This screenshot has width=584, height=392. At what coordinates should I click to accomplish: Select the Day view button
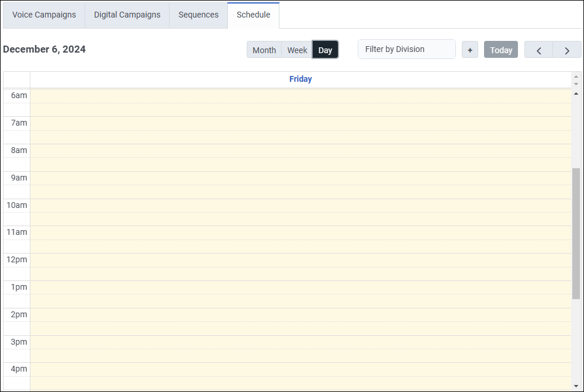pyautogui.click(x=325, y=50)
